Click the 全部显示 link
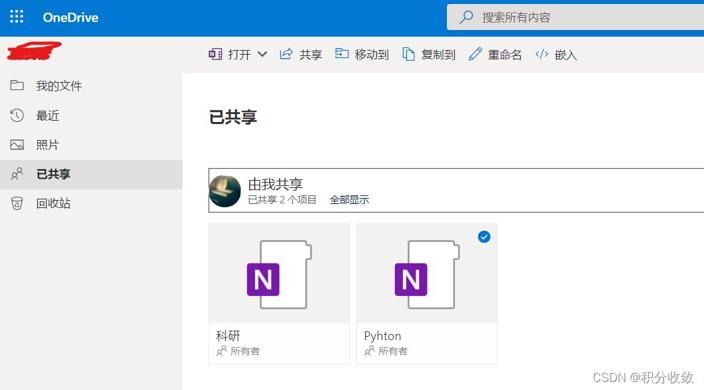 pos(349,200)
